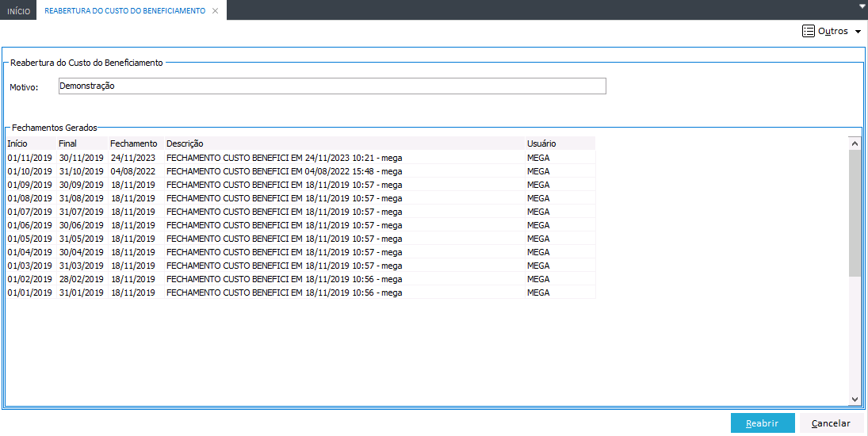
Task: Click the scrollbar up arrow
Action: click(x=855, y=143)
